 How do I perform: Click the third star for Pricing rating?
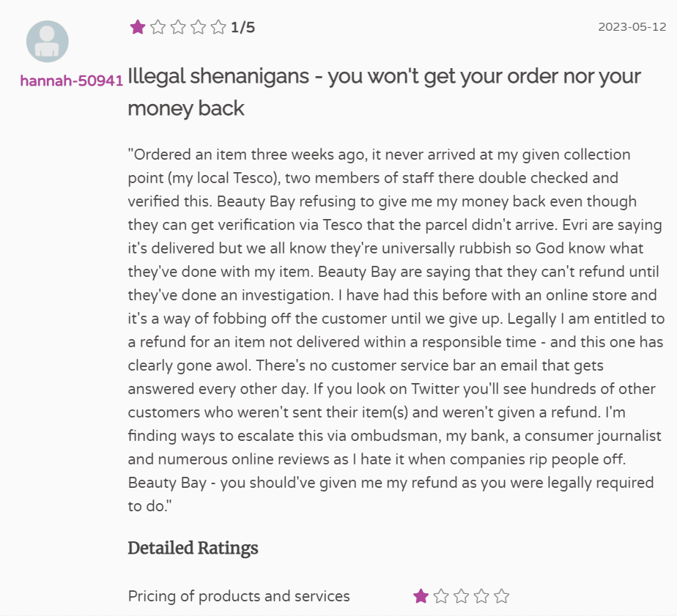[x=461, y=596]
